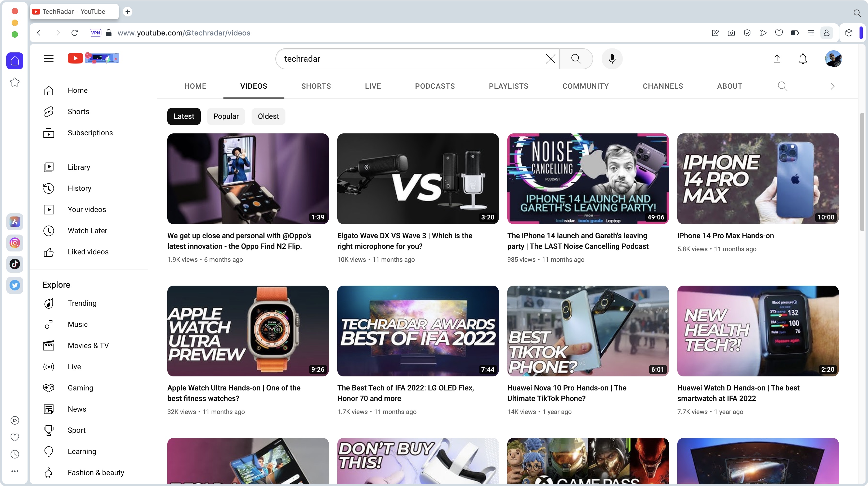Open Huawei Nova 10 Pro Hands-on title
This screenshot has height=486, width=868.
(567, 393)
